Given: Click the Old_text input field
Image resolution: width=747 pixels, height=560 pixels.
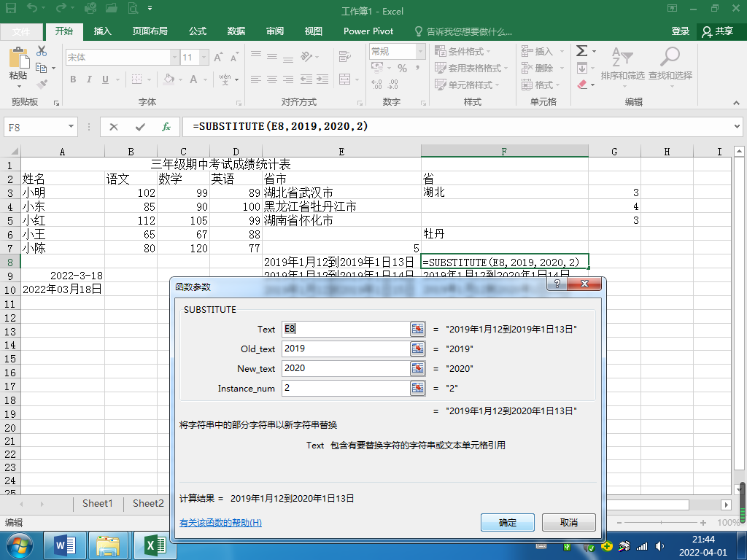Looking at the screenshot, I should (x=346, y=349).
